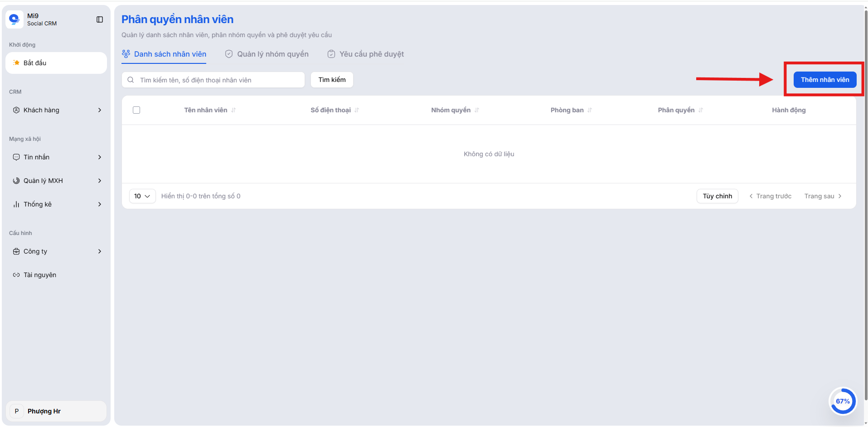Expand the Tin nhắn submenu
868x427 pixels.
click(x=100, y=157)
